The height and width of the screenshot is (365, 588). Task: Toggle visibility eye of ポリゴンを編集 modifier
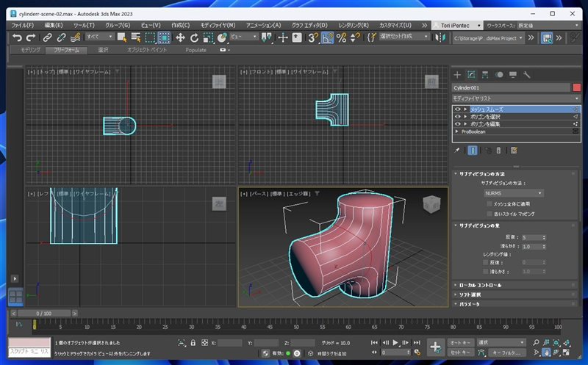tap(457, 124)
